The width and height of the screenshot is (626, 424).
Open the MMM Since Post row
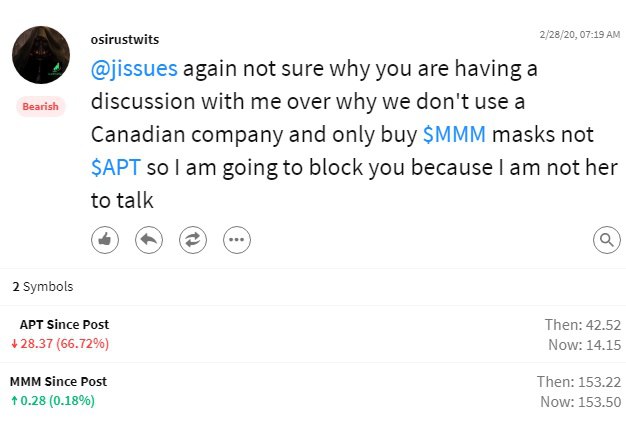pos(313,391)
